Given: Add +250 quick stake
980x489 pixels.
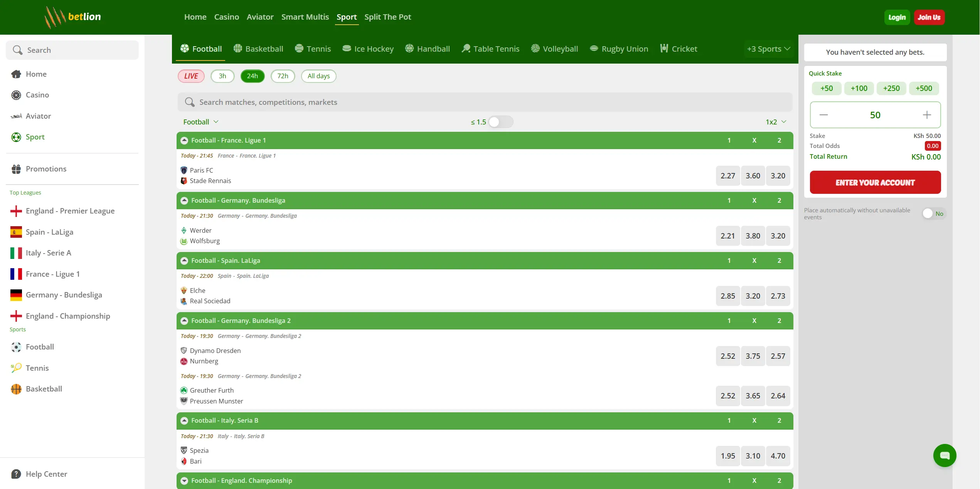Looking at the screenshot, I should point(891,88).
